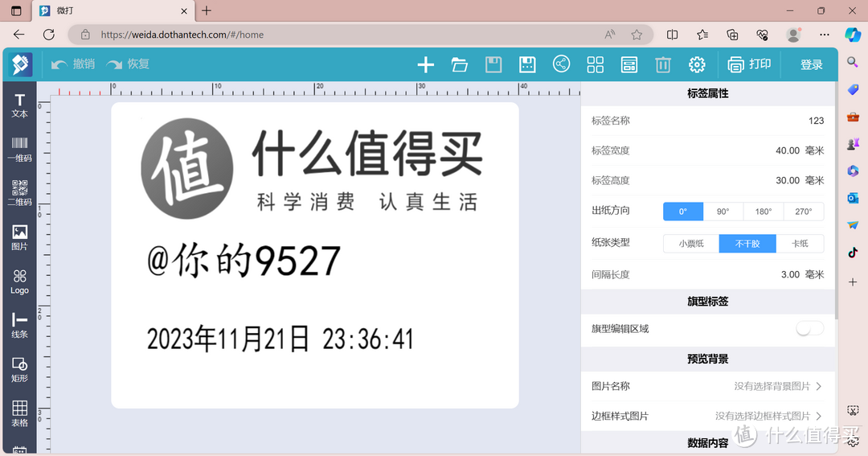
Task: Select the 二维码 QR code tool
Action: tap(19, 193)
